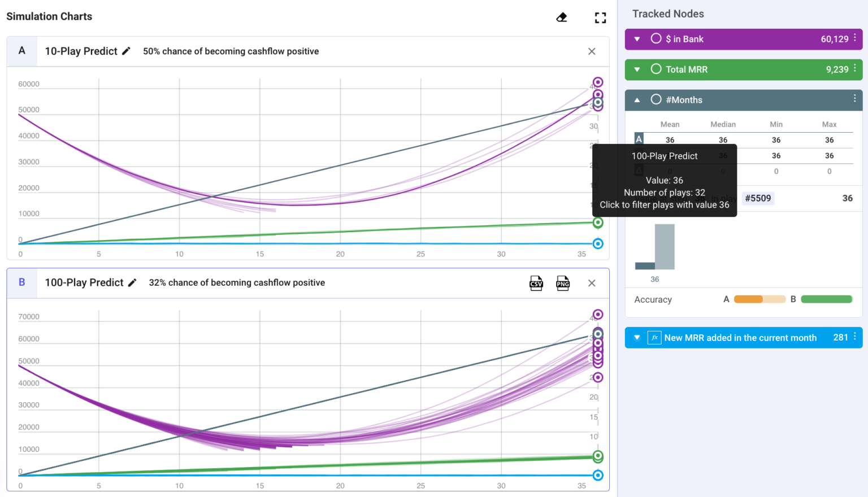
Task: Rename the 100-Play Predict chart
Action: point(132,282)
